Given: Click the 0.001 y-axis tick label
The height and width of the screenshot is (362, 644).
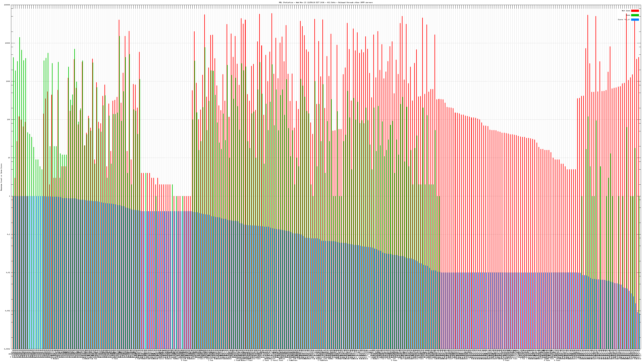Looking at the screenshot, I should tap(8, 311).
